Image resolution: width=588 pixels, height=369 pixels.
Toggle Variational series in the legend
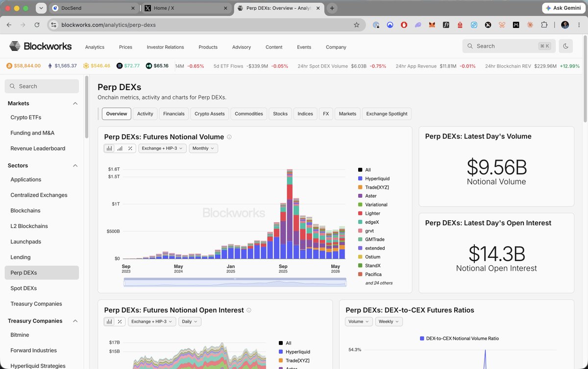click(373, 205)
